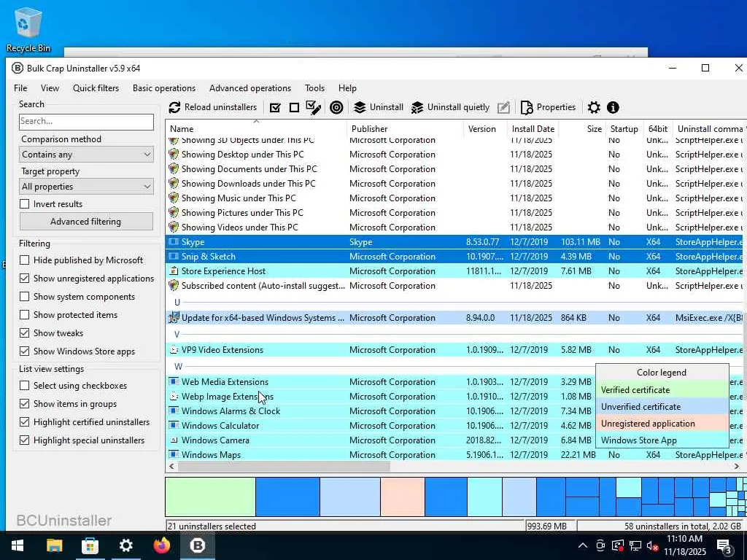Open the Recycle Bin desktop icon
This screenshot has height=560, width=747.
pos(28,29)
